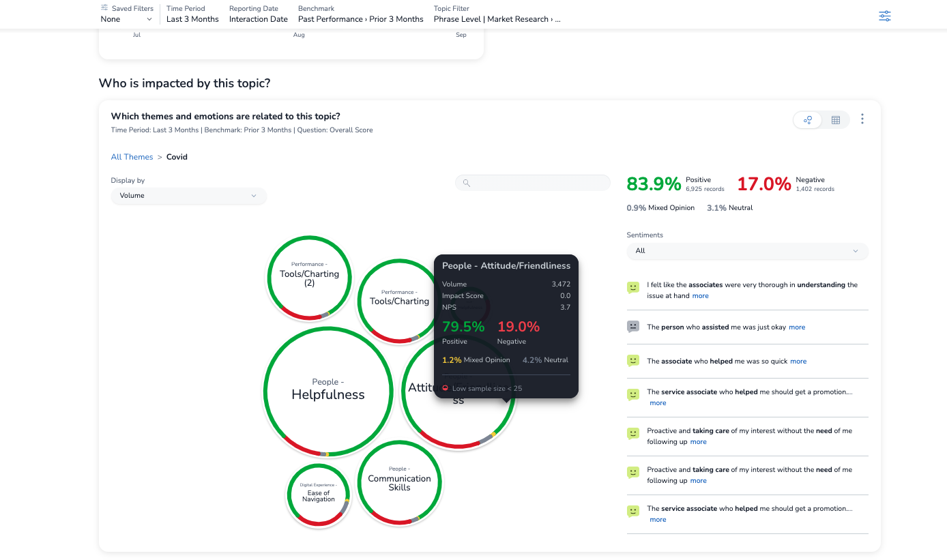Click the search magnifier icon
Screen dimensions: 947x560
click(467, 183)
